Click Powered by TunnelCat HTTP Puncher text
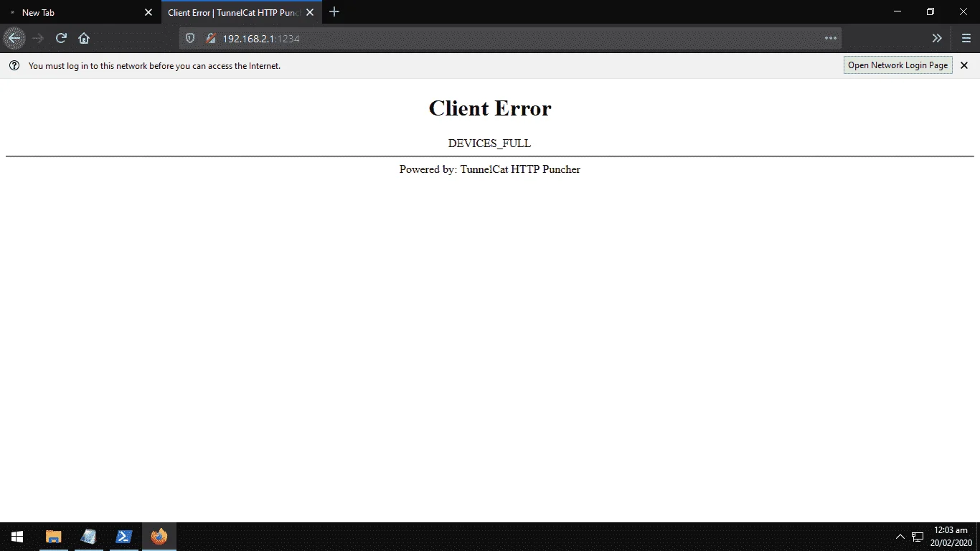 (490, 169)
